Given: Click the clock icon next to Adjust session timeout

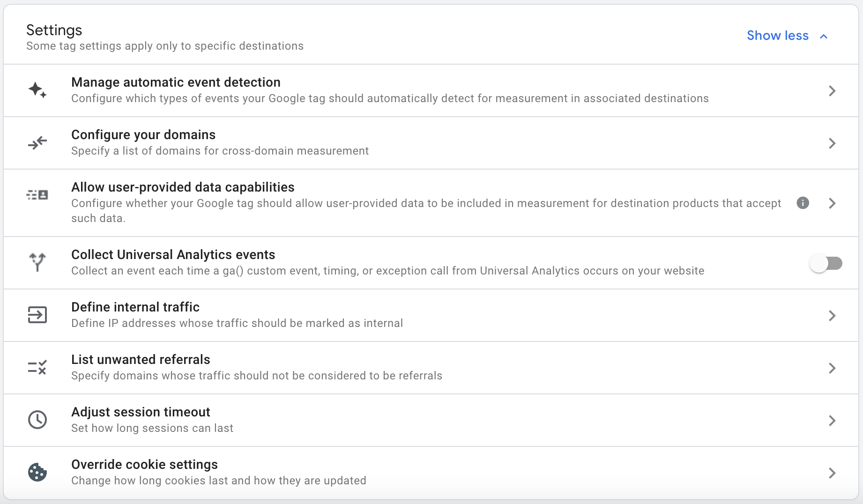Looking at the screenshot, I should pyautogui.click(x=37, y=420).
